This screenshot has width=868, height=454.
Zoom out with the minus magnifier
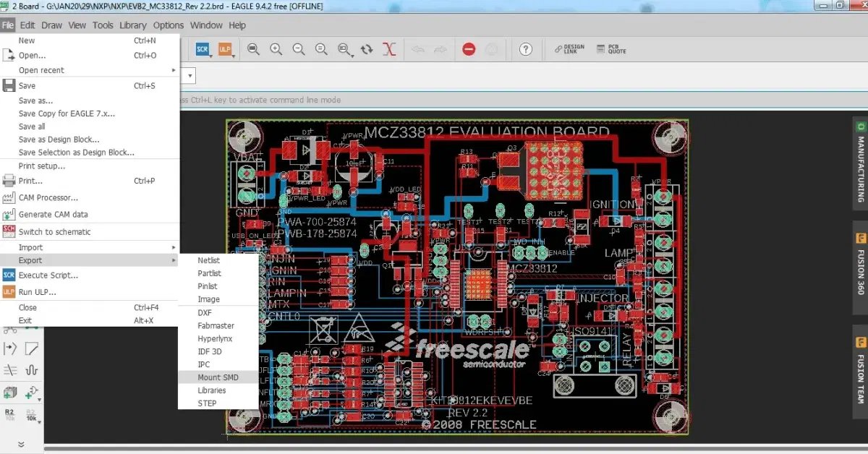click(x=298, y=49)
